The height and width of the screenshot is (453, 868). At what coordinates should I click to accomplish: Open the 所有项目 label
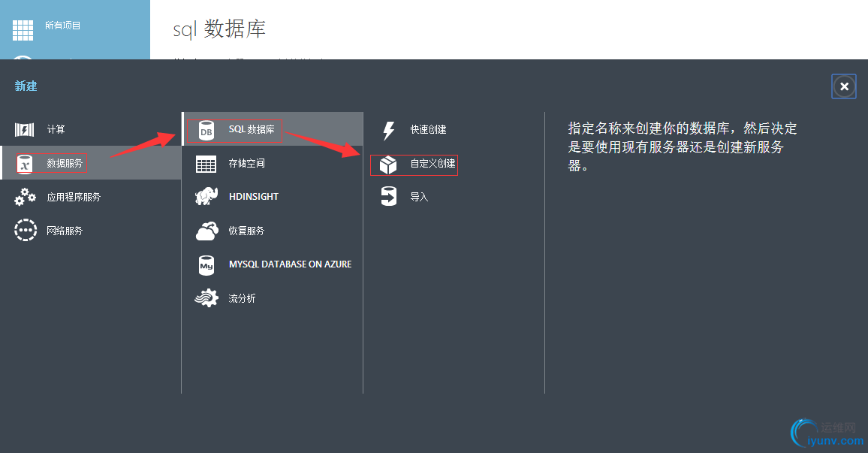[62, 26]
